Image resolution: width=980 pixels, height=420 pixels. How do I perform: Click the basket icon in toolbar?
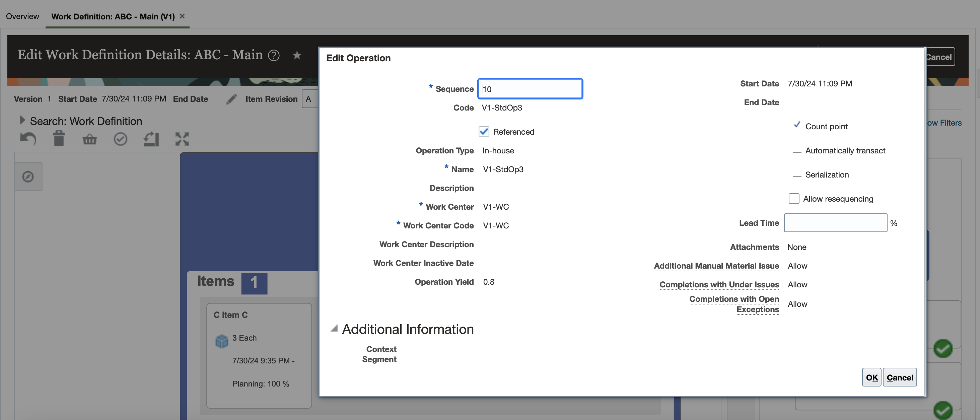[90, 139]
